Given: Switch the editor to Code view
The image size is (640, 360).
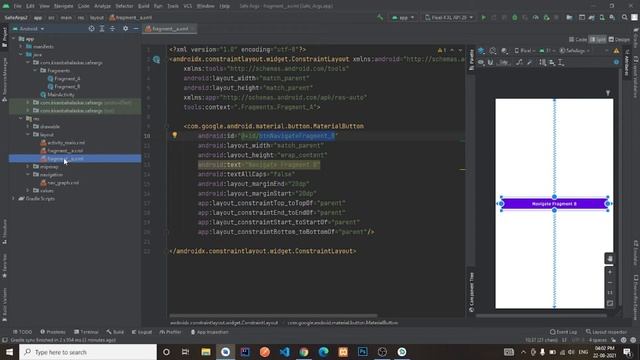Looking at the screenshot, I should click(x=578, y=40).
